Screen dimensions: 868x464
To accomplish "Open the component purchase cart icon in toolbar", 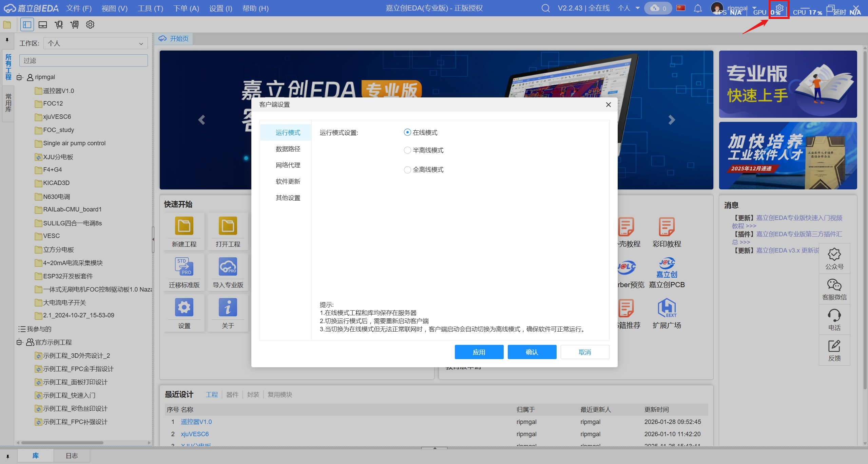I will tap(59, 24).
